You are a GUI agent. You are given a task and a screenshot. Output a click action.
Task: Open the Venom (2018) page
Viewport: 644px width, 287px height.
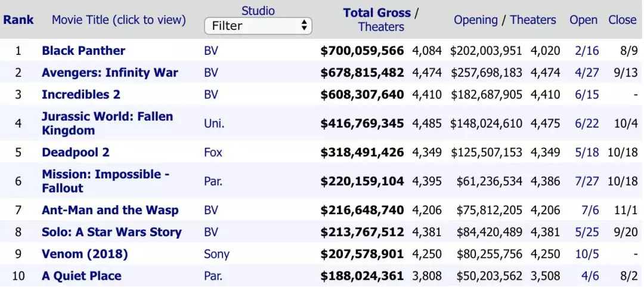pyautogui.click(x=85, y=254)
